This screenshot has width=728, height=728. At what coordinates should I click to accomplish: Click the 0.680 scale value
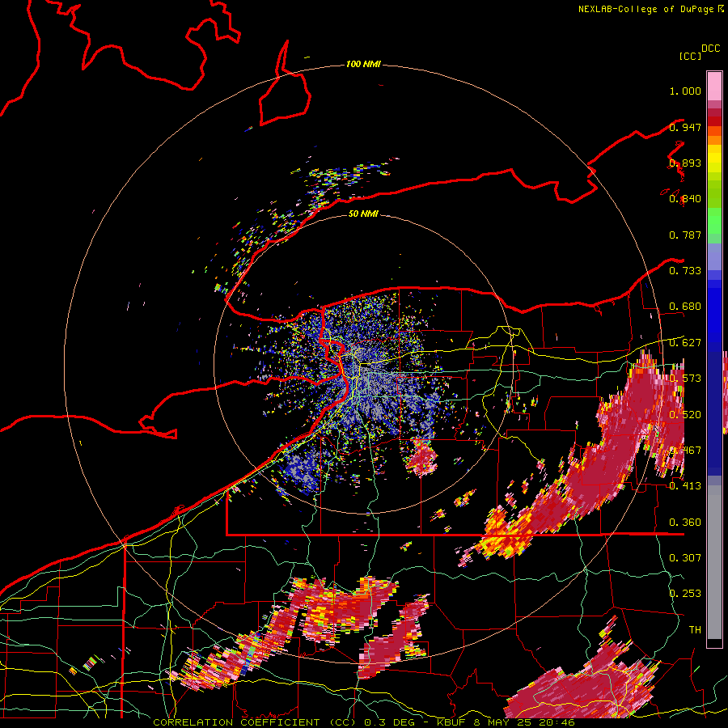tap(685, 307)
